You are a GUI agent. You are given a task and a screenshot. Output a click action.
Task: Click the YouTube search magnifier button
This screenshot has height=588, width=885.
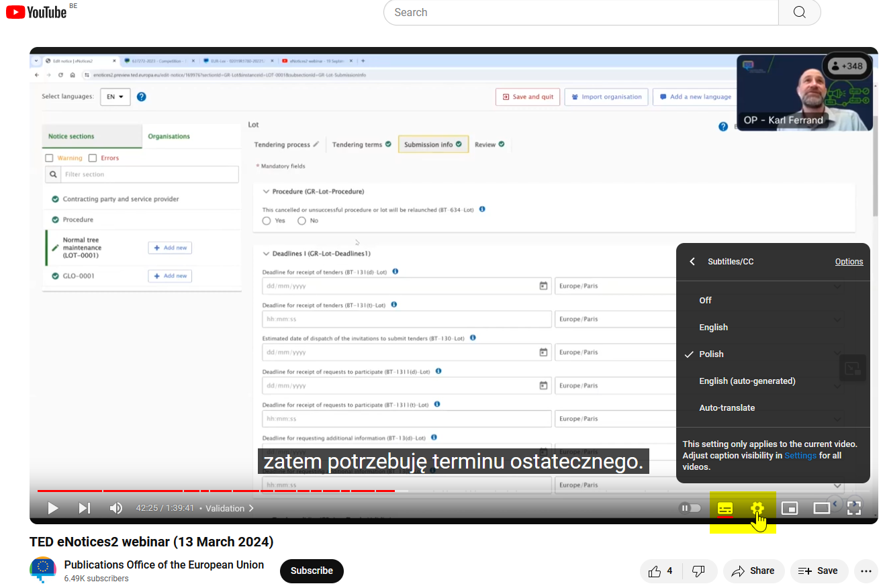(x=799, y=13)
